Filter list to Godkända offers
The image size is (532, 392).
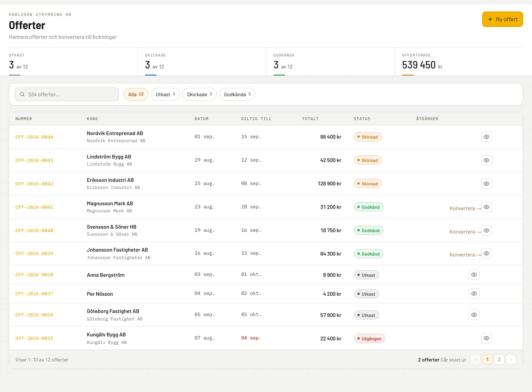237,94
